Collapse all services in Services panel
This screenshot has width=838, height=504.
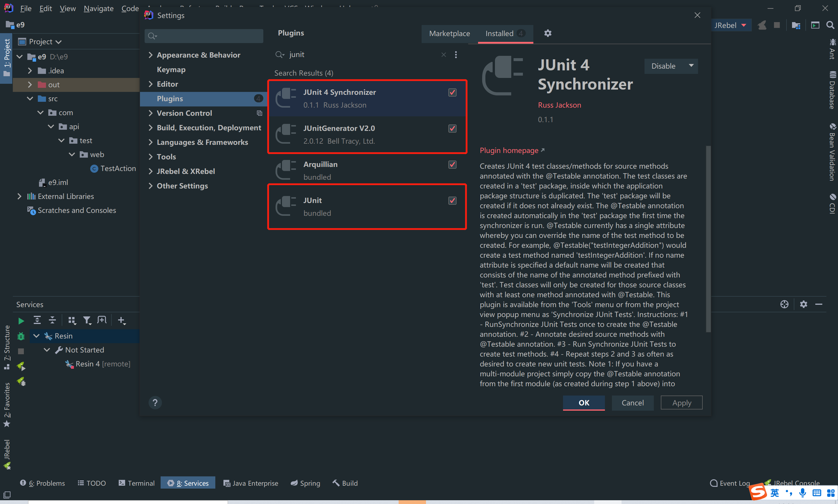pos(52,320)
